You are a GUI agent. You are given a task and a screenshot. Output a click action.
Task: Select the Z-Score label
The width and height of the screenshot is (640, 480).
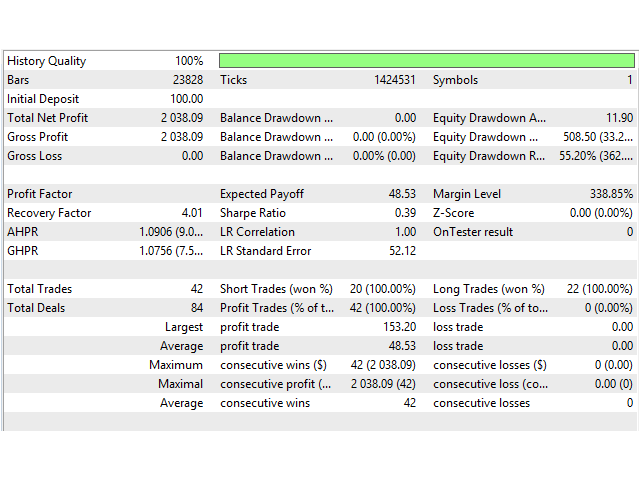coord(454,213)
